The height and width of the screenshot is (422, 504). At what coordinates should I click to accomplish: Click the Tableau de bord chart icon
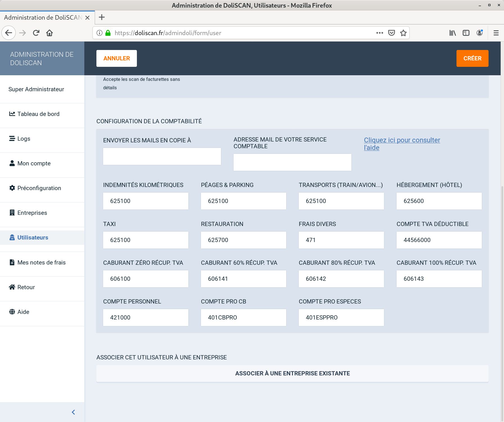pyautogui.click(x=12, y=114)
